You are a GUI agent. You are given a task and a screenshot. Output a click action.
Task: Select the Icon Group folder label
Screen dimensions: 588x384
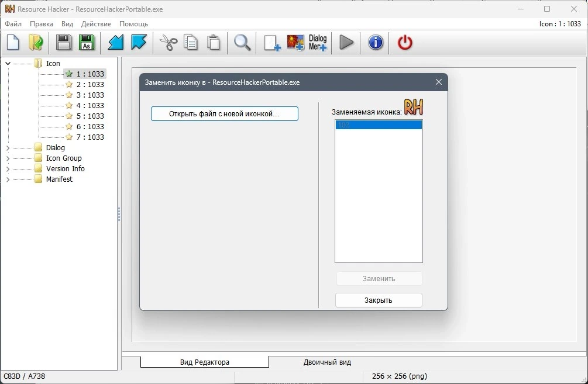click(64, 158)
